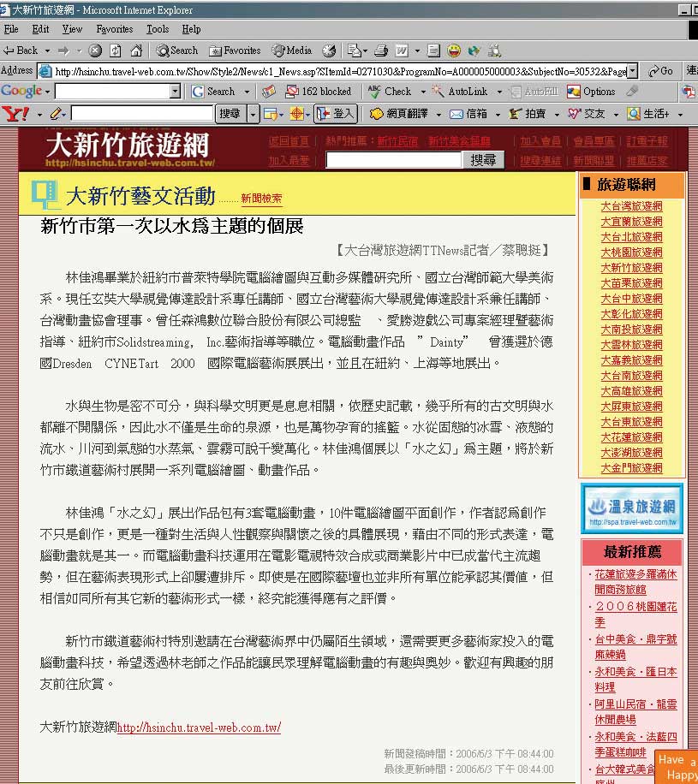The height and width of the screenshot is (784, 698).
Task: Open the Tools menu
Action: point(158,29)
